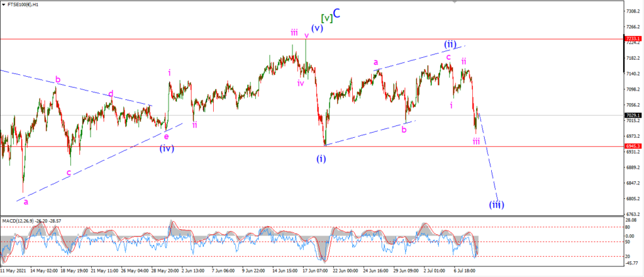Select the blue (iii) target wave label
The height and width of the screenshot is (277, 644).
tap(496, 204)
